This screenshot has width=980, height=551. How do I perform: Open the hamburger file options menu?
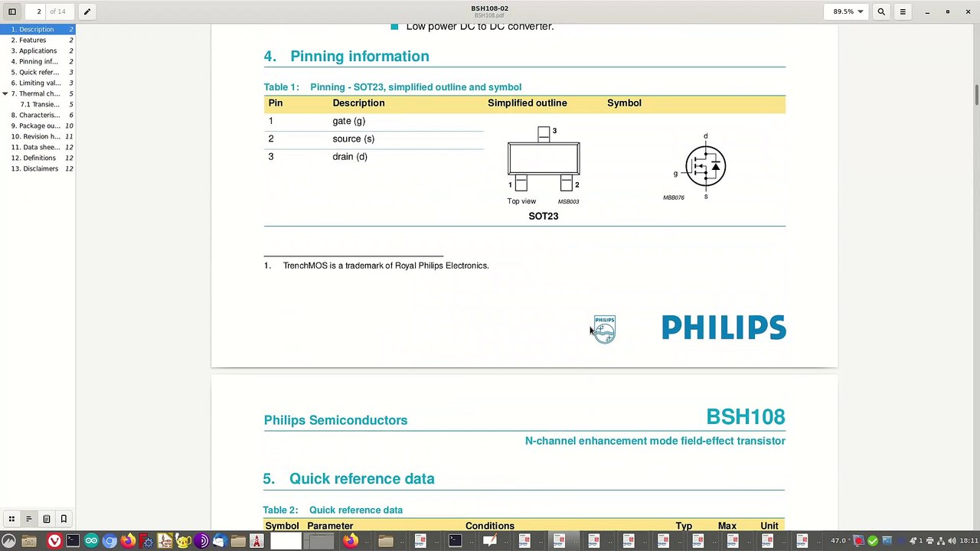coord(903,11)
